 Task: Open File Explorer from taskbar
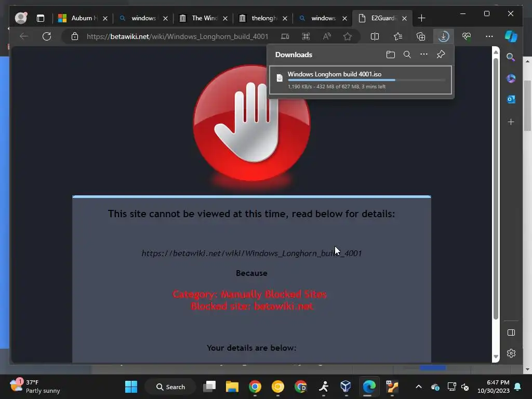[x=232, y=387]
